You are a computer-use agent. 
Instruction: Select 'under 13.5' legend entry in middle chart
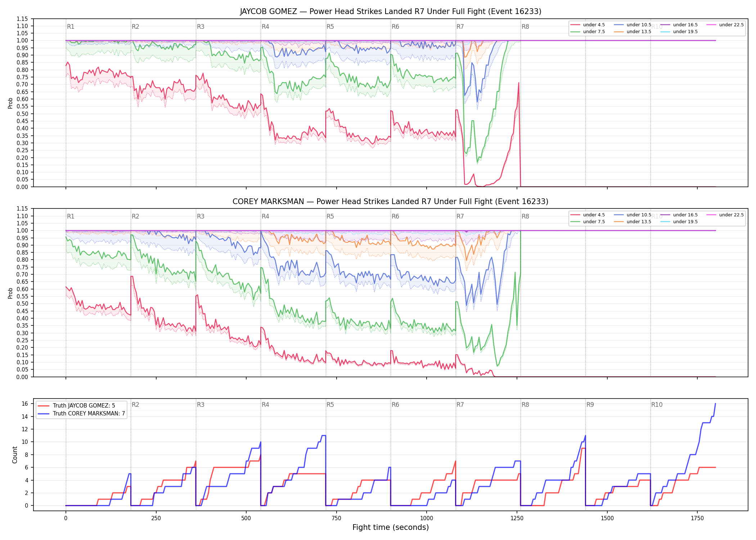633,222
